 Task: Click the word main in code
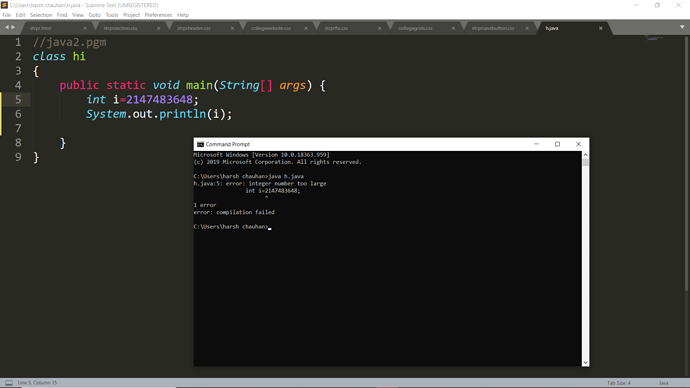(x=199, y=85)
